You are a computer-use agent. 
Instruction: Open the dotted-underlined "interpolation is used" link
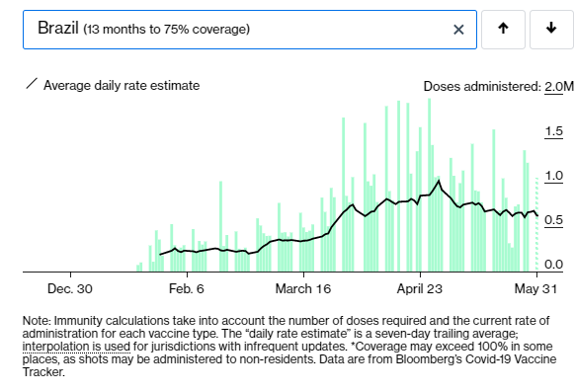point(76,347)
